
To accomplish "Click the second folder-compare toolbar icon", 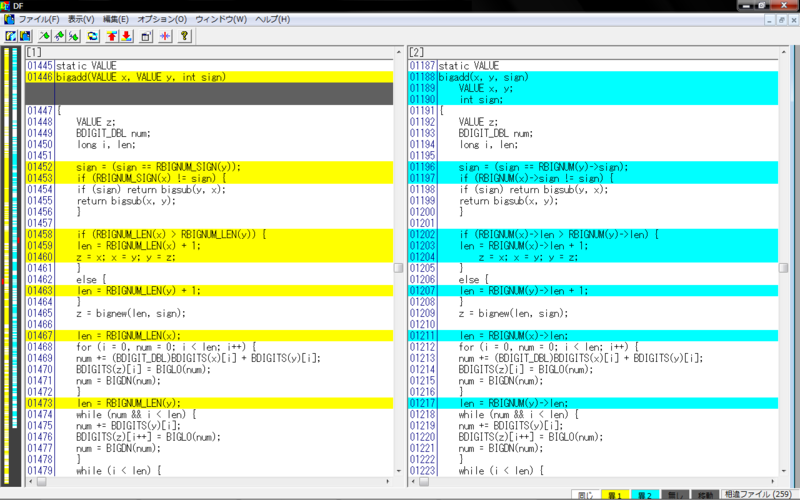I will [x=26, y=36].
